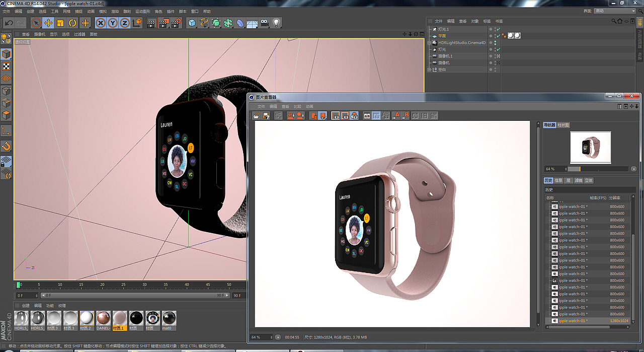The width and height of the screenshot is (644, 352).
Task: Open the Edit Render Settings icon
Action: pyautogui.click(x=176, y=23)
